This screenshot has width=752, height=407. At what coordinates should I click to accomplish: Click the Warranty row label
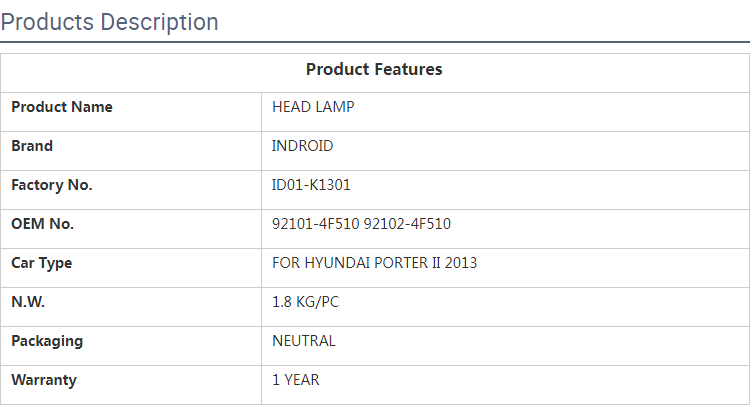44,380
